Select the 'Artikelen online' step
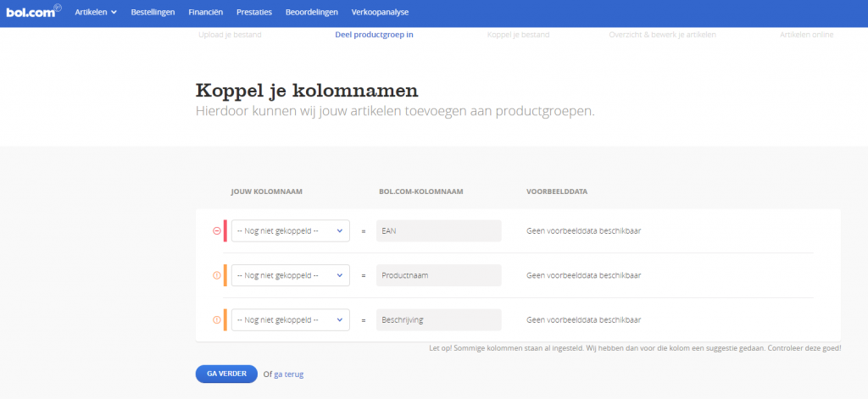868x399 pixels. coord(807,35)
